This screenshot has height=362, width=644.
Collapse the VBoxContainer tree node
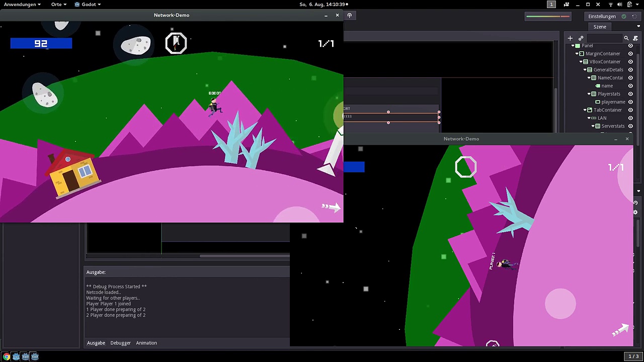click(581, 62)
